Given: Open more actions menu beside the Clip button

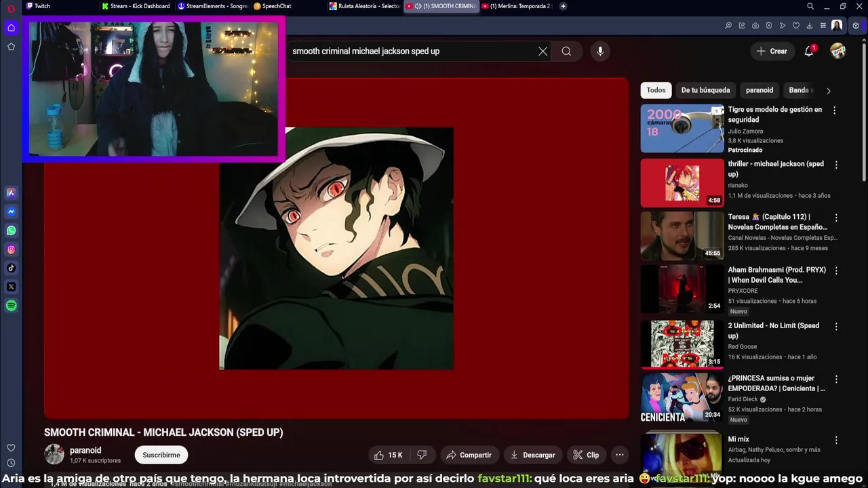Looking at the screenshot, I should pyautogui.click(x=619, y=455).
